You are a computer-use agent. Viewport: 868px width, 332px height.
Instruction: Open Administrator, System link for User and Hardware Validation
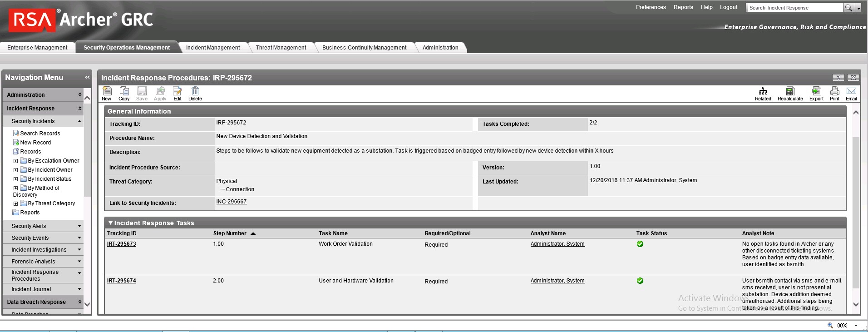tap(557, 281)
